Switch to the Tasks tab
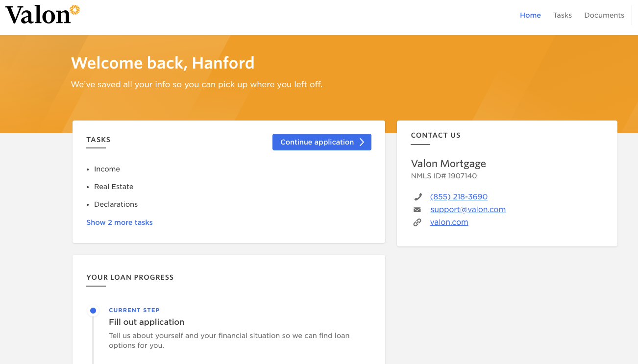This screenshot has height=364, width=638. tap(563, 15)
